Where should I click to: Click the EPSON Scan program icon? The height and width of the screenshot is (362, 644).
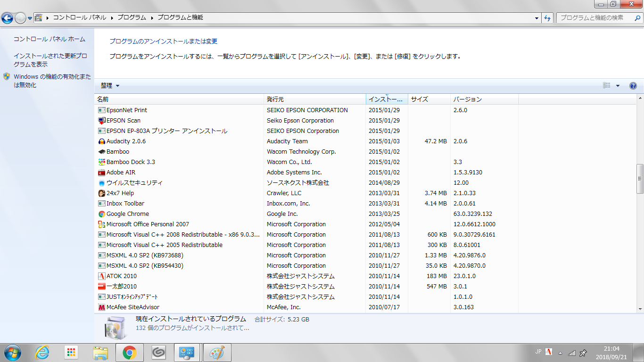[101, 121]
